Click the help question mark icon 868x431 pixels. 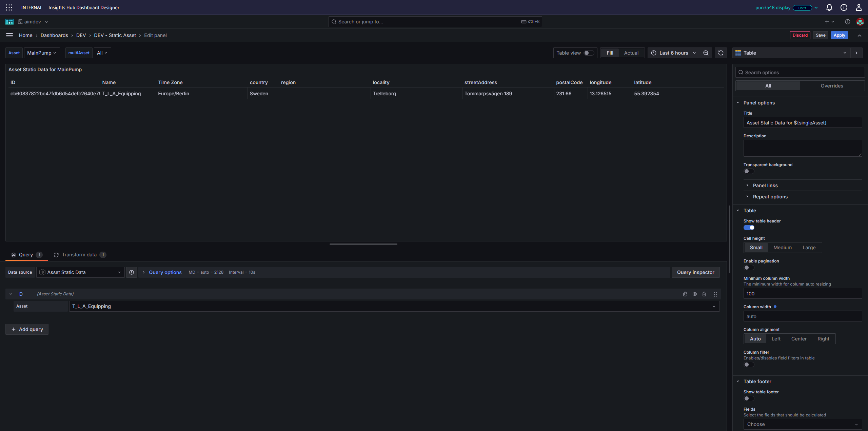(x=847, y=22)
